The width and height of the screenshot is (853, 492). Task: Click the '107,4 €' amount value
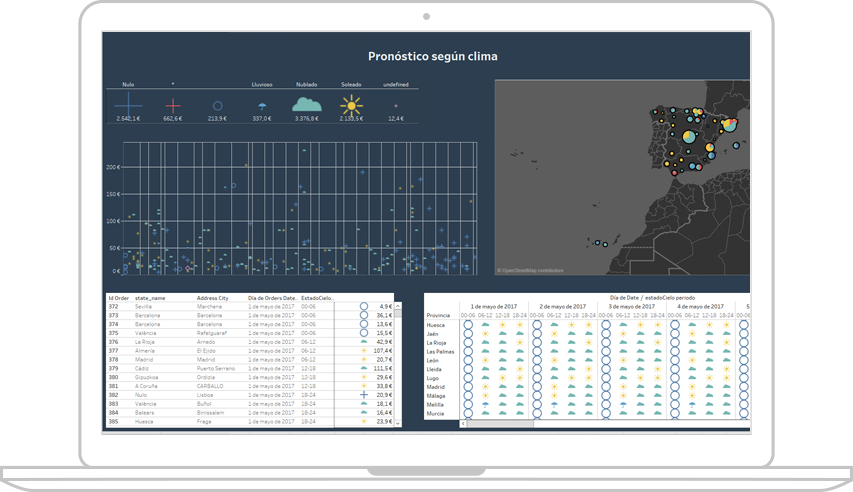(x=383, y=350)
